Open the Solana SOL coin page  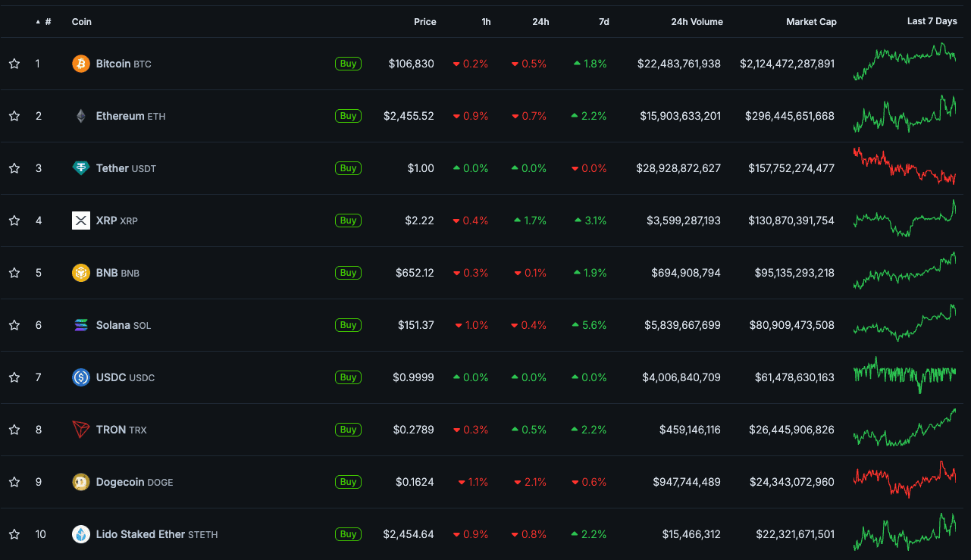coord(124,325)
